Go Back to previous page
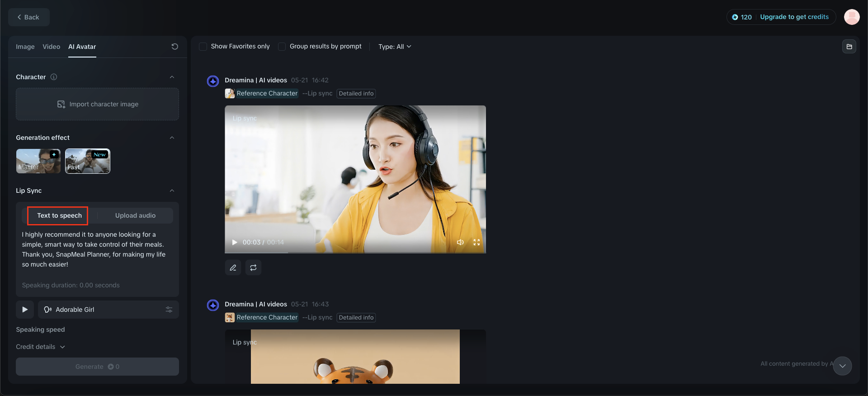 tap(29, 17)
